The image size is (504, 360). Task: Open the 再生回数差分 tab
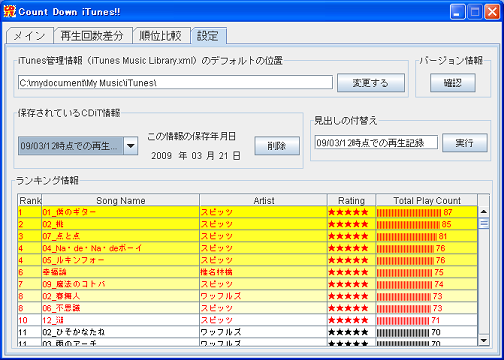click(x=92, y=36)
